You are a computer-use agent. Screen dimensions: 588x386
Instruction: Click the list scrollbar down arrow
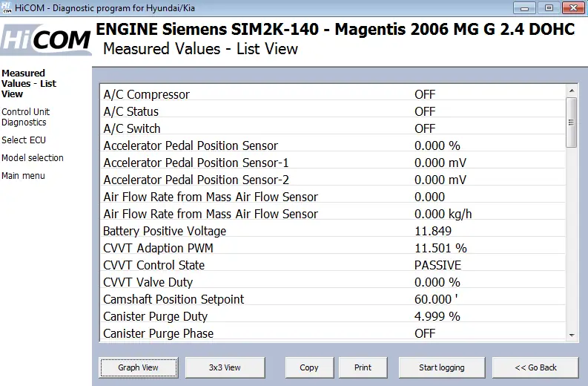pos(572,336)
